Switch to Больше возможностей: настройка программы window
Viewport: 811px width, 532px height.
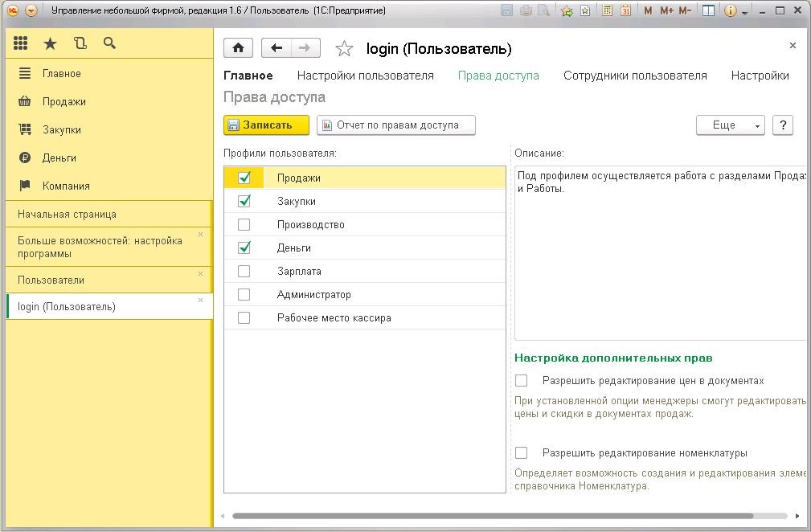(109, 248)
